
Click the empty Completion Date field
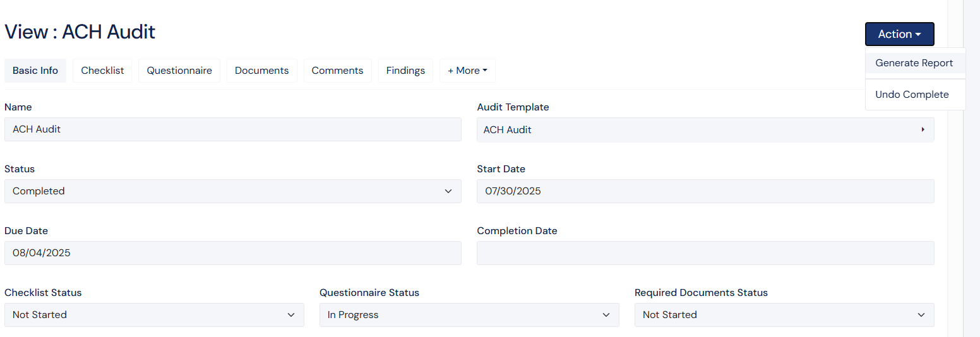click(705, 253)
